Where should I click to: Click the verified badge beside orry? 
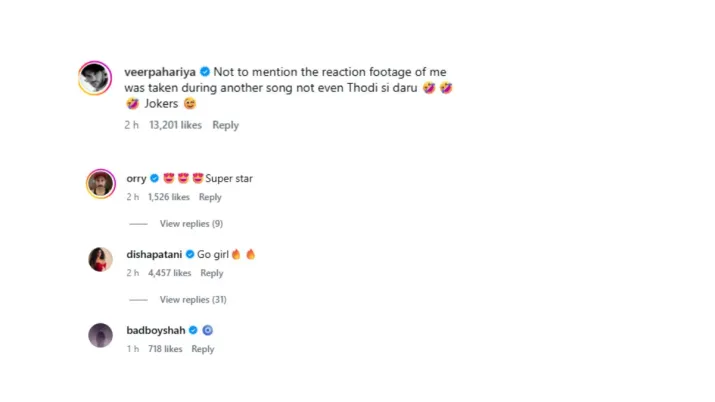pyautogui.click(x=155, y=179)
